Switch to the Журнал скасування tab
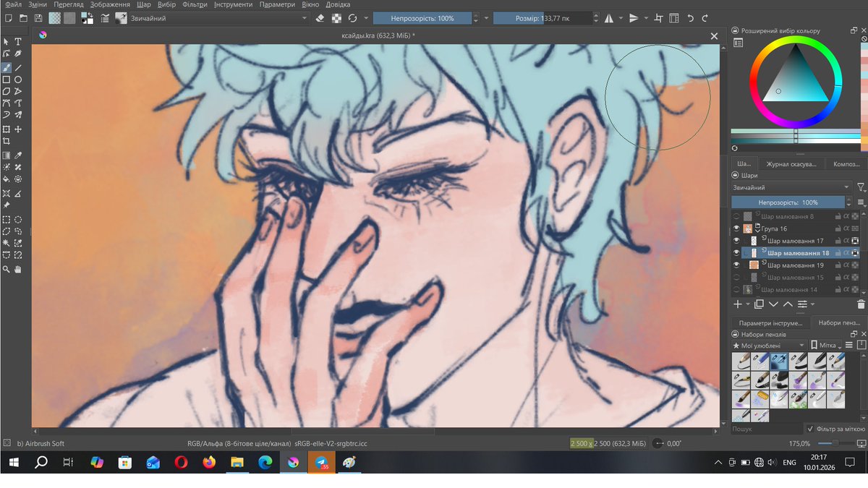The width and height of the screenshot is (868, 488). click(x=791, y=164)
